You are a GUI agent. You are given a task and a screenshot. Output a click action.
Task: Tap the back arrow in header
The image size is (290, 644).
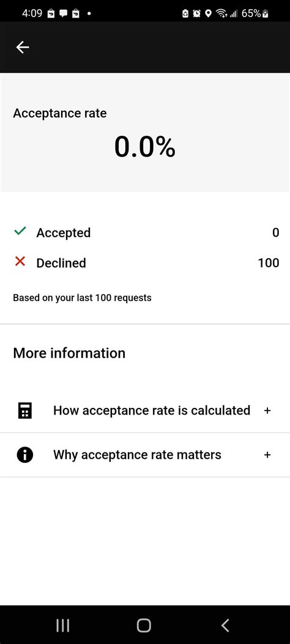click(23, 47)
